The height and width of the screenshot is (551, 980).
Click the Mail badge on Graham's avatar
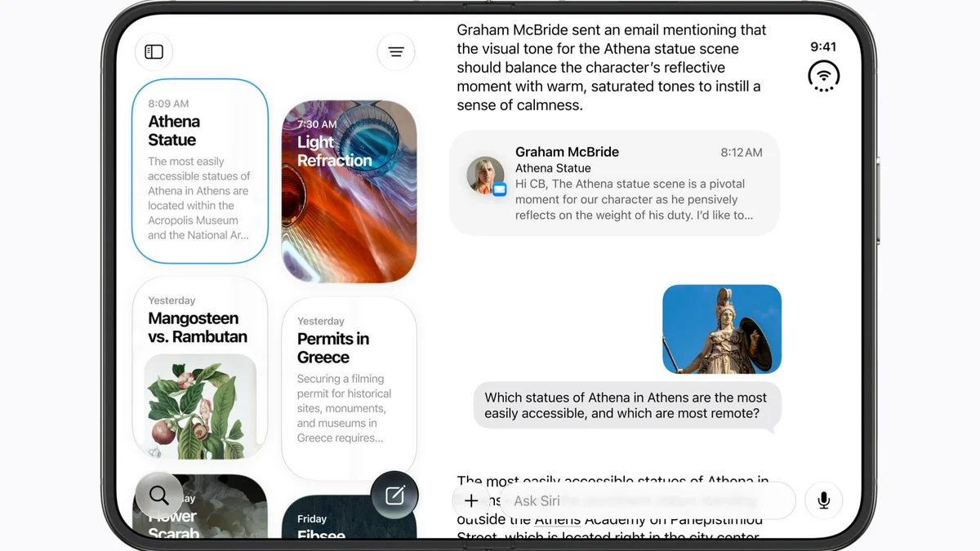point(500,189)
